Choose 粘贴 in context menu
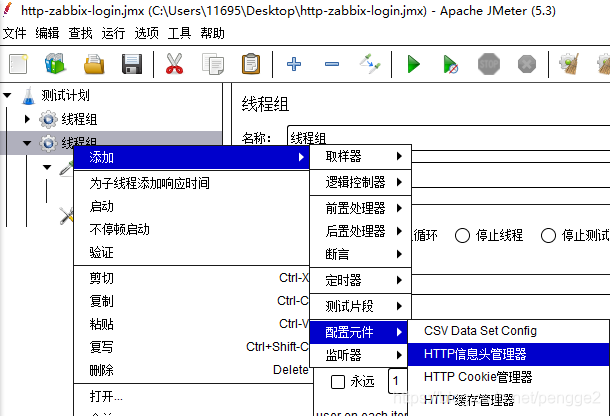 191,324
